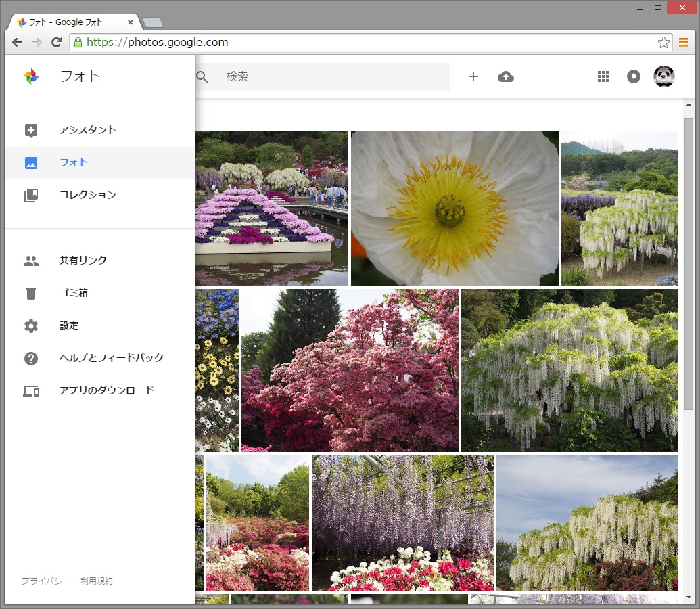700x609 pixels.
Task: Open 共有リンク menu item
Action: 100,261
